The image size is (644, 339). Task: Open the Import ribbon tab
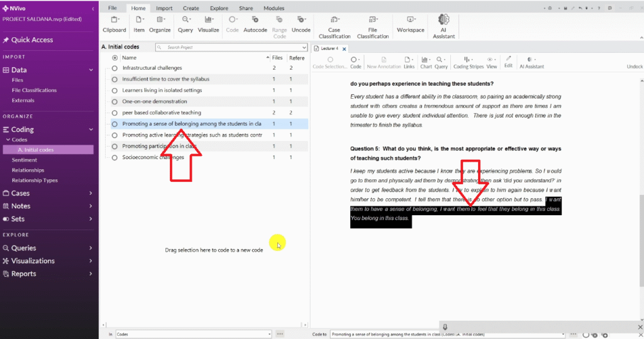[164, 8]
